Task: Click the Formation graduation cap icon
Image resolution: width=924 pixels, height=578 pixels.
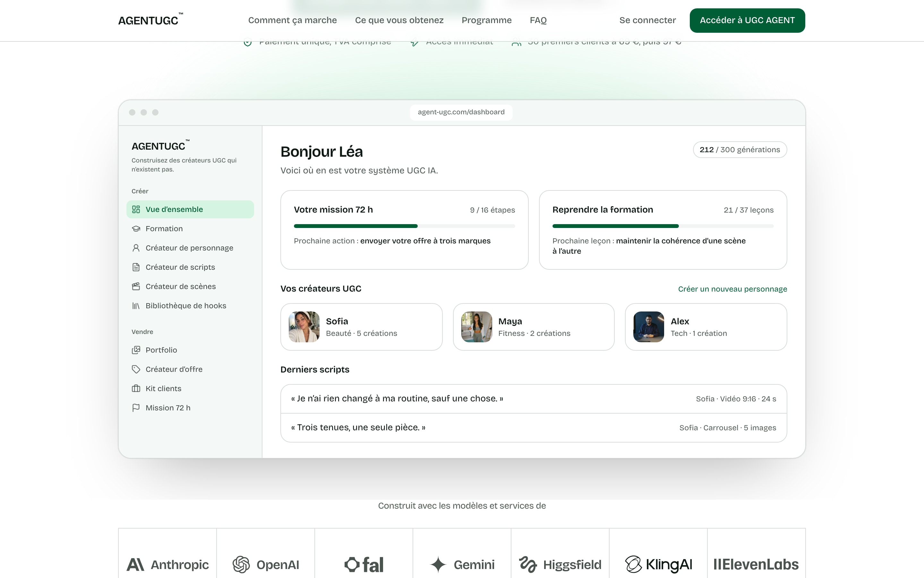Action: coord(136,229)
